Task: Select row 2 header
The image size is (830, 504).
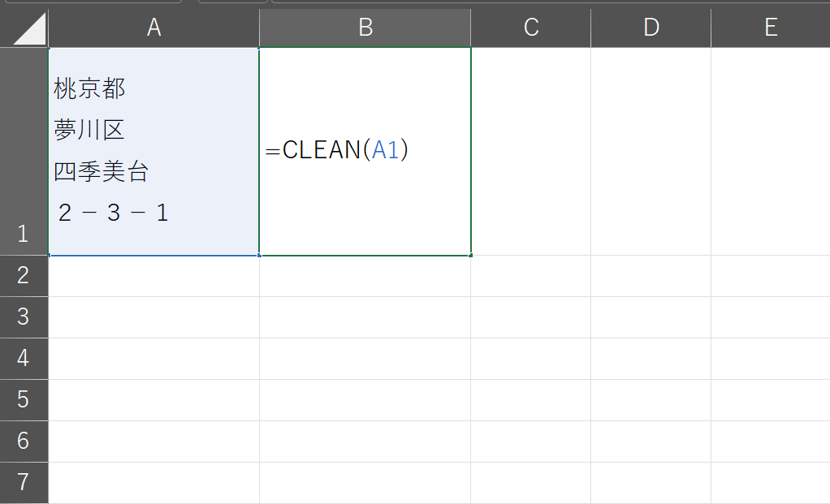Action: (24, 276)
